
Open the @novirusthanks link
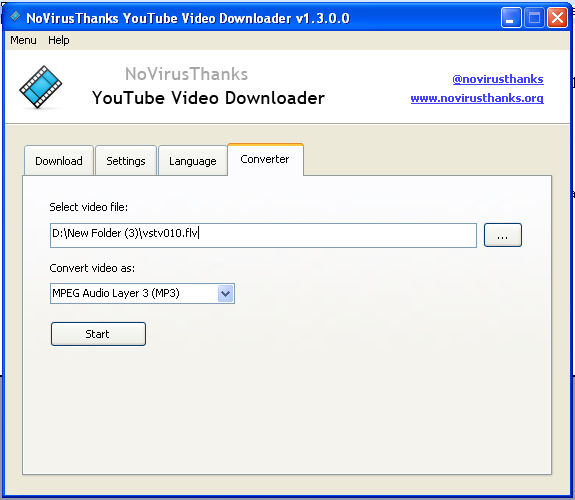tap(498, 79)
